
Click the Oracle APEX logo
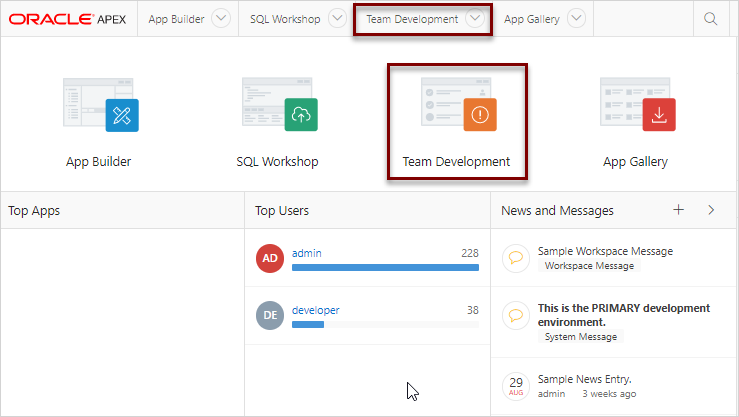[67, 19]
